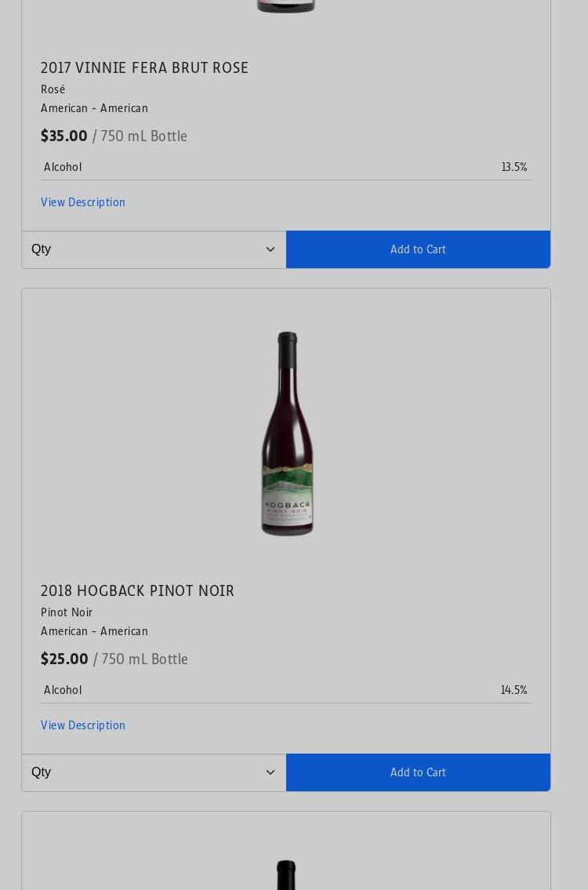Click the Hogback Pinot Noir bottle image
The height and width of the screenshot is (890, 588).
click(x=287, y=434)
